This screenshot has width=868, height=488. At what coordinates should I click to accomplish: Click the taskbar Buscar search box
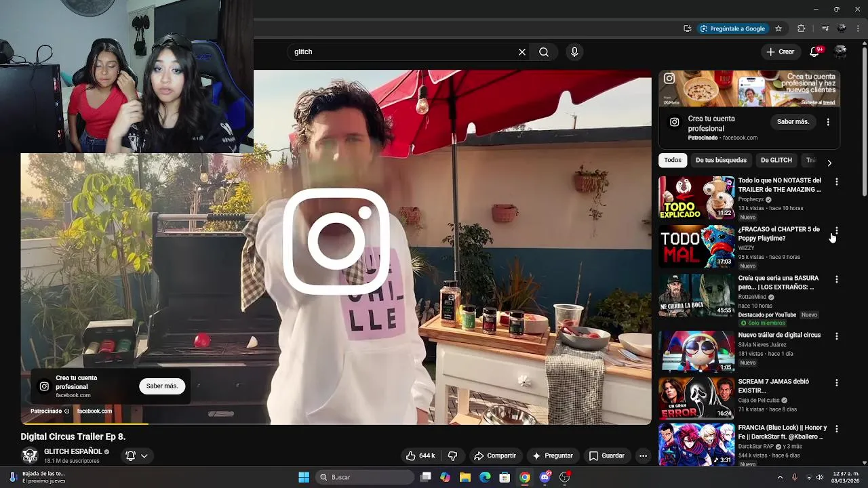pos(366,477)
